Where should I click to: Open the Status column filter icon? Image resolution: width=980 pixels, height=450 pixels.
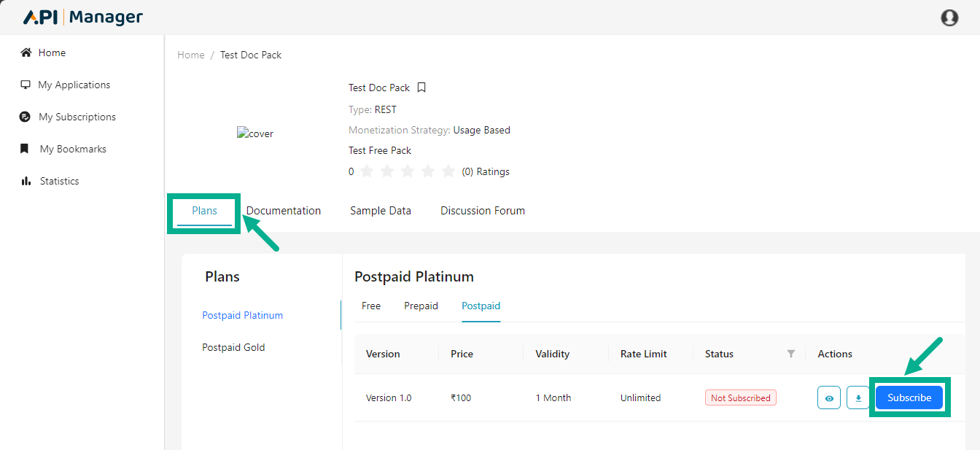pos(791,354)
